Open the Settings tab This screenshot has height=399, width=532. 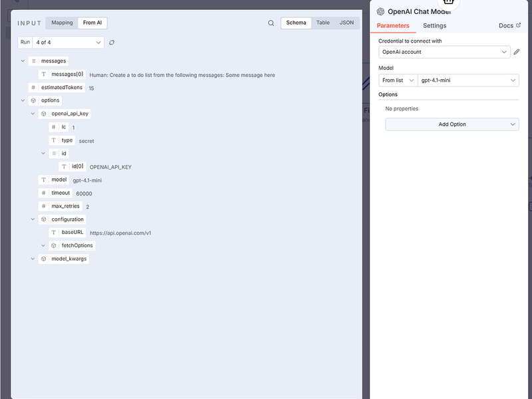point(435,26)
